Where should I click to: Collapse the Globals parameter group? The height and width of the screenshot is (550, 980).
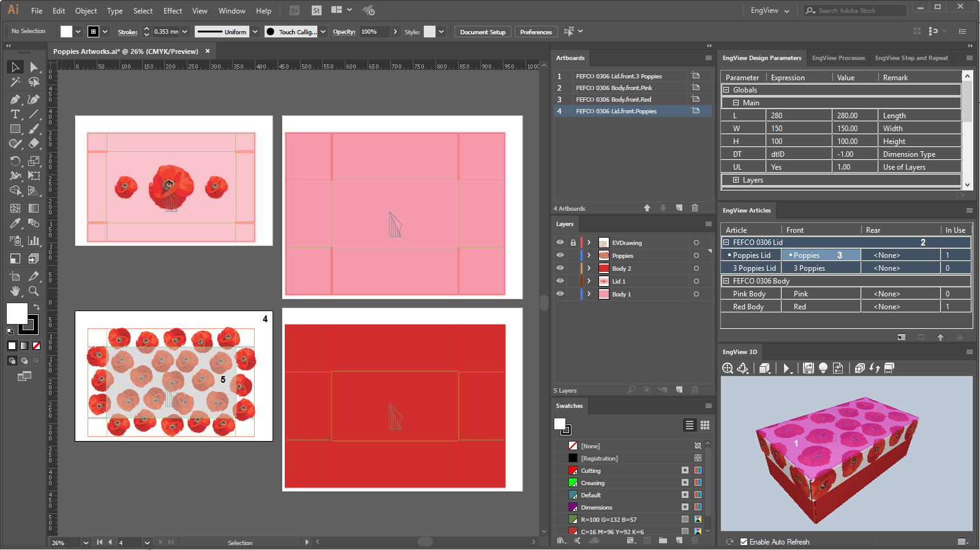726,90
